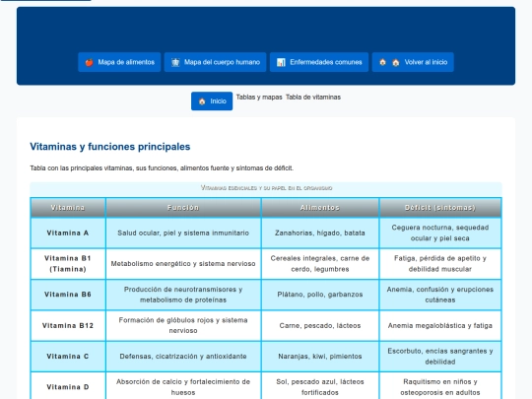Click the Tablas y mapas breadcrumb

[x=259, y=98]
